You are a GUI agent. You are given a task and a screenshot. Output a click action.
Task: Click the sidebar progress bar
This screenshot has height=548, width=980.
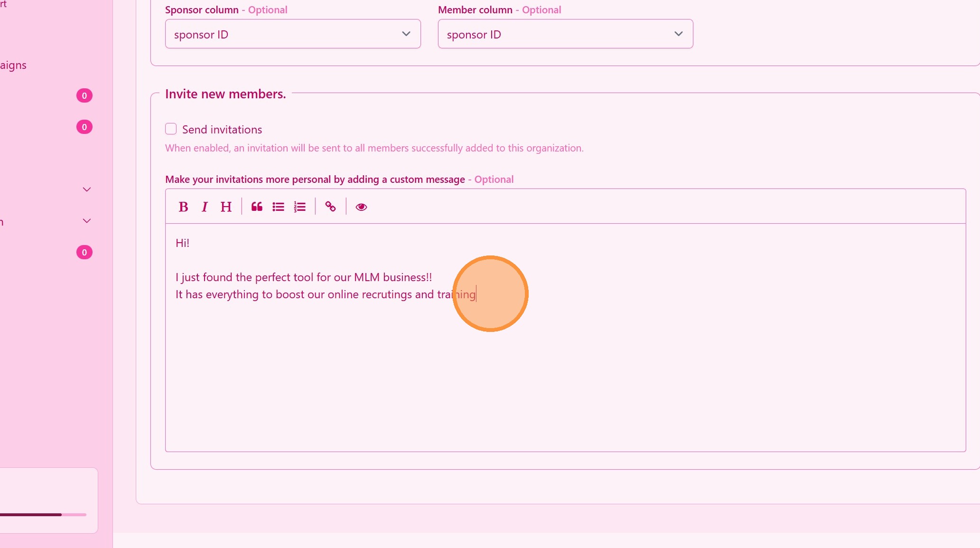coord(43,514)
